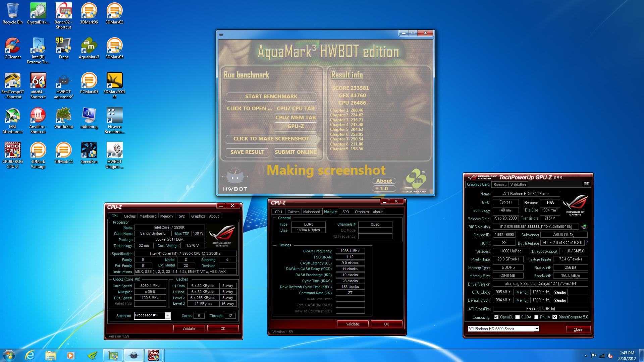
Task: Click GPU-Z screenshot camera icon
Action: click(x=586, y=184)
